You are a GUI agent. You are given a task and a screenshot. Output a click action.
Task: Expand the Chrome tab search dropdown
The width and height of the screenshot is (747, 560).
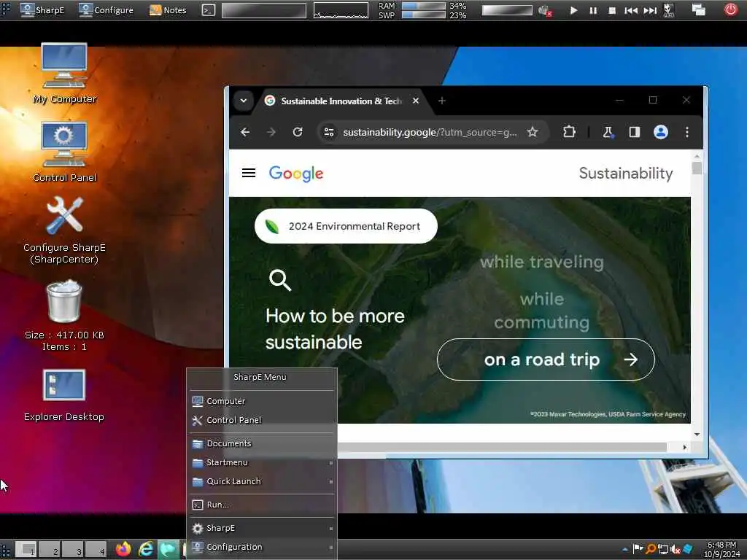point(244,101)
